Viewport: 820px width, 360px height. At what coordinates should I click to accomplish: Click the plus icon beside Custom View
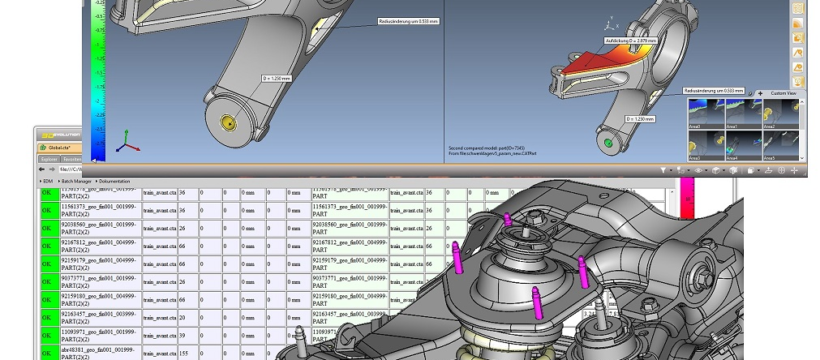760,93
